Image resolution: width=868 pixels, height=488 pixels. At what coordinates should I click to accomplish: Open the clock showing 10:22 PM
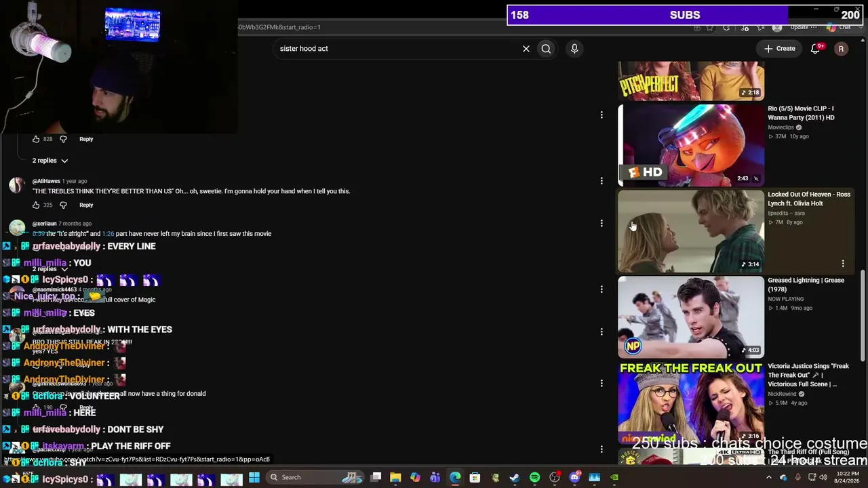848,477
